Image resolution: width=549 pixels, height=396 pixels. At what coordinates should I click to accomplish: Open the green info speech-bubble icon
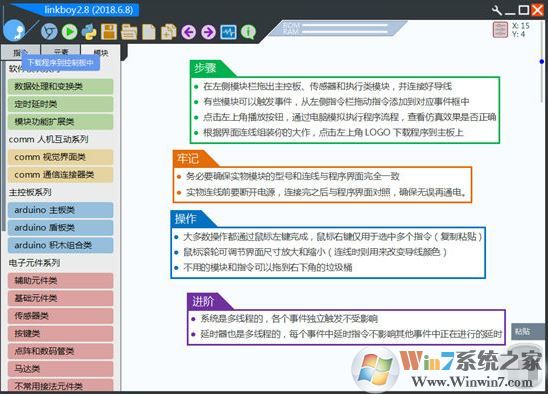click(x=248, y=33)
